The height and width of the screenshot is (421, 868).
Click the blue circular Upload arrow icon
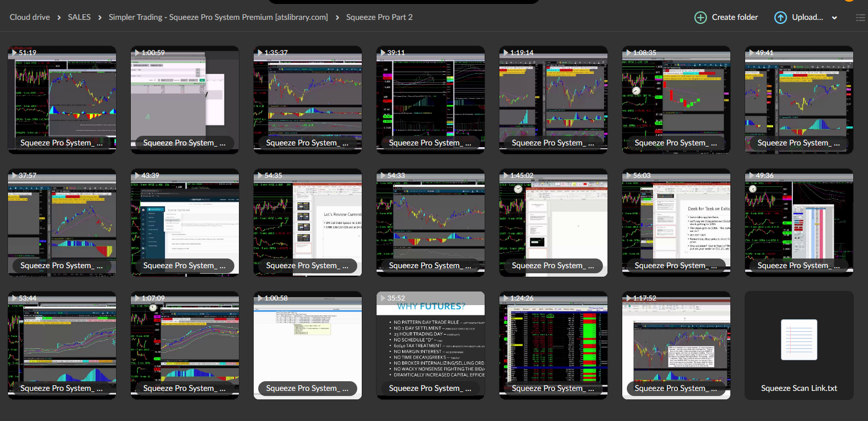(x=780, y=18)
